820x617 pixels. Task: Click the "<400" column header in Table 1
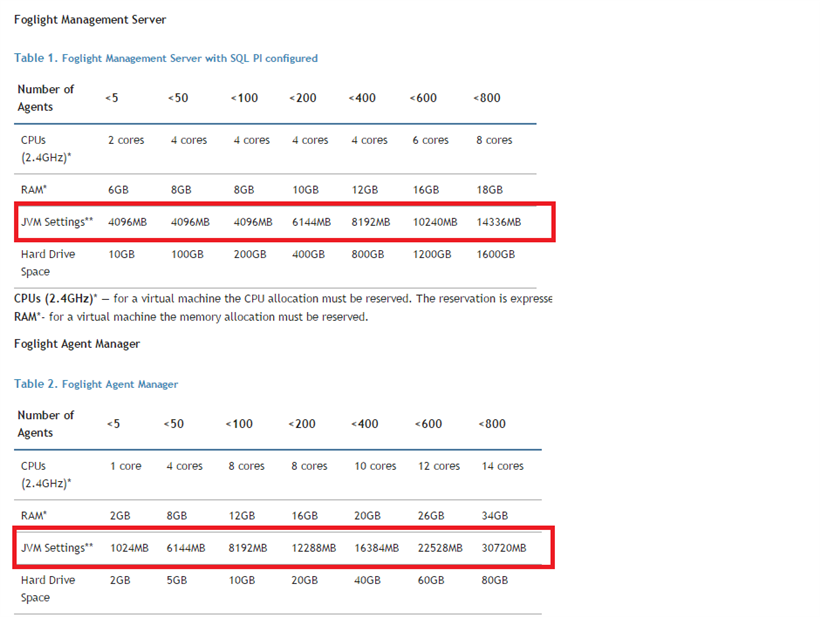[x=362, y=98]
